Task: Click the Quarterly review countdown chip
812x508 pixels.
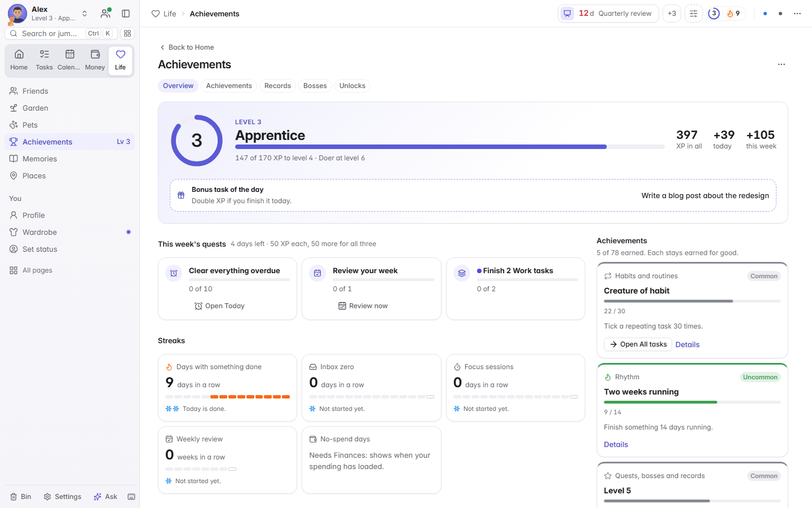Action: click(608, 14)
